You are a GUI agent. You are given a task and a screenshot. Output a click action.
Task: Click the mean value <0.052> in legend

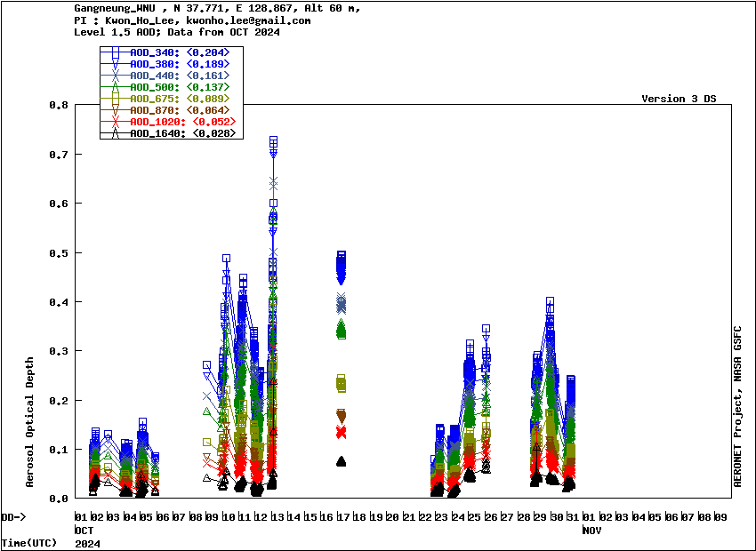(214, 122)
